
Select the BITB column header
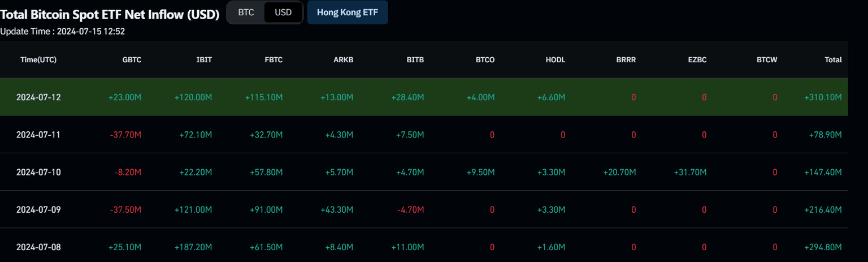(415, 59)
